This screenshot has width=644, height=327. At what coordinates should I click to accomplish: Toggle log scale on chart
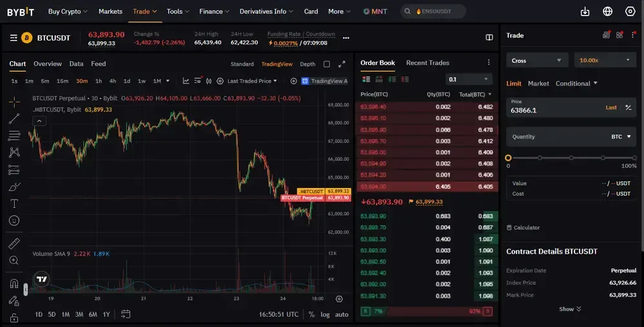pos(325,314)
